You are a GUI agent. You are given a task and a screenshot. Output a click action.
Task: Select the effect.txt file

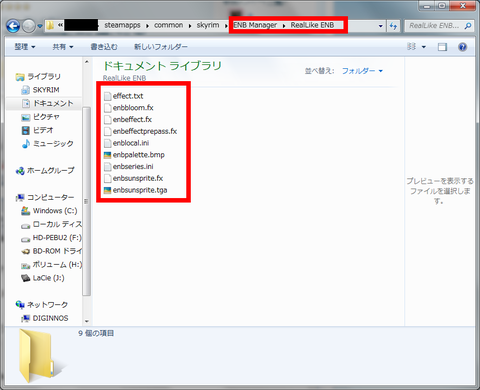click(x=124, y=96)
